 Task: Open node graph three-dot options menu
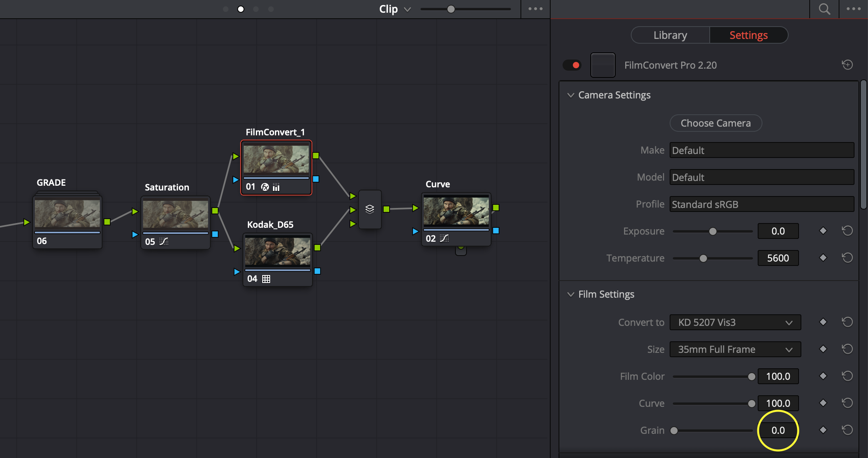(535, 9)
